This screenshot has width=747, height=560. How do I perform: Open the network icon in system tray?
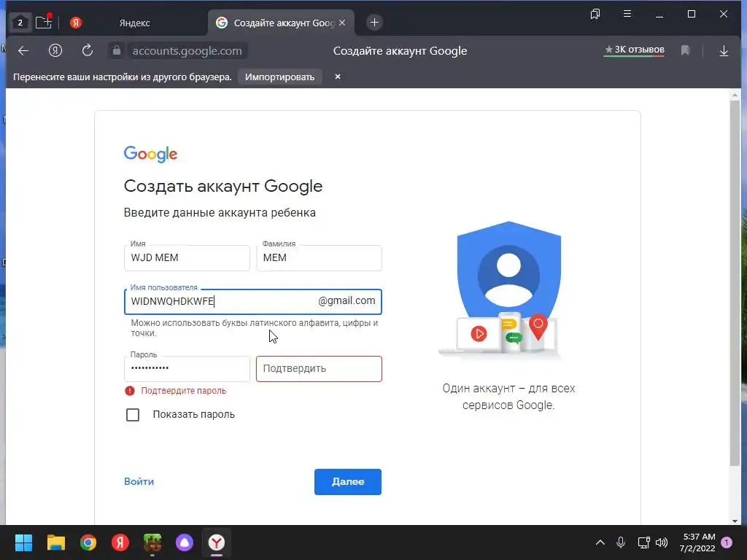click(x=643, y=542)
